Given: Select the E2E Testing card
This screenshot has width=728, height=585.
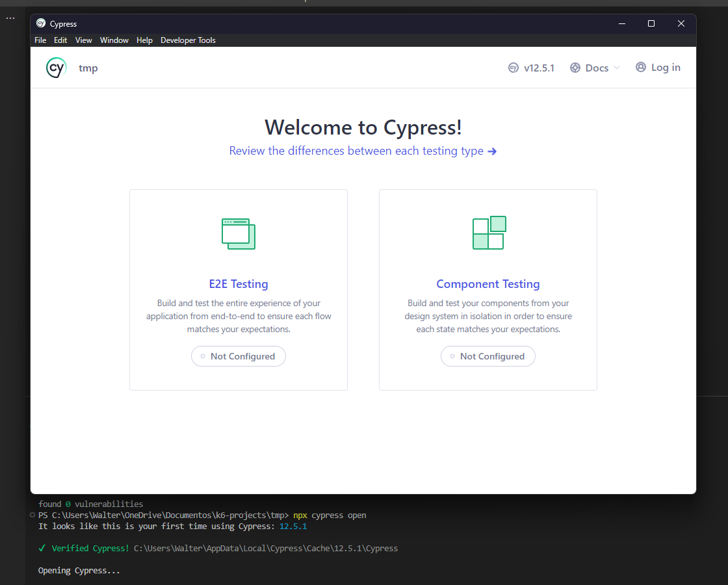Looking at the screenshot, I should 238,289.
